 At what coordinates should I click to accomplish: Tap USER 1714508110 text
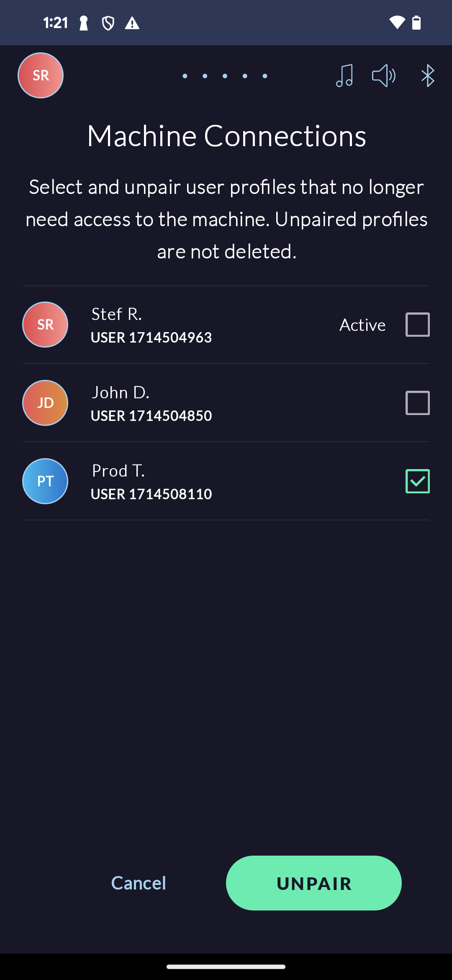click(x=152, y=494)
